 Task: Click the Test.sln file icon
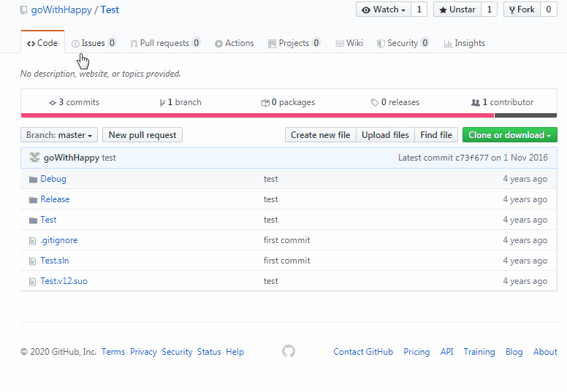click(33, 261)
